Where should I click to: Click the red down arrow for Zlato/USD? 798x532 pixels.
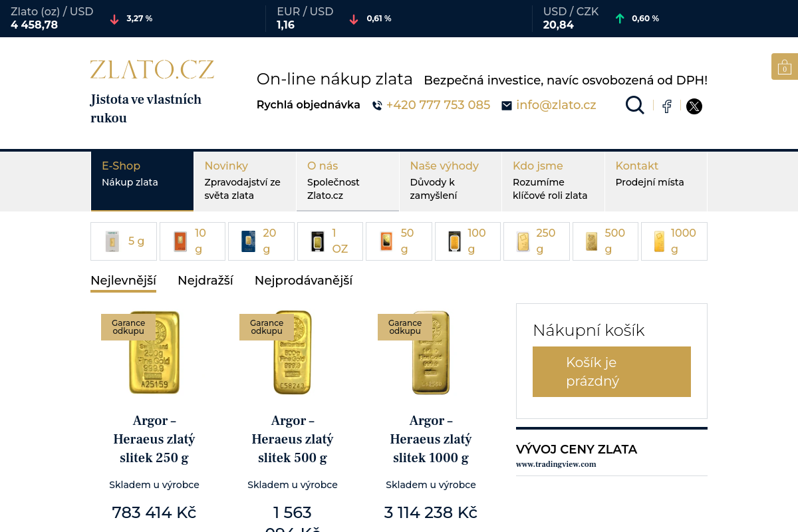(x=114, y=19)
